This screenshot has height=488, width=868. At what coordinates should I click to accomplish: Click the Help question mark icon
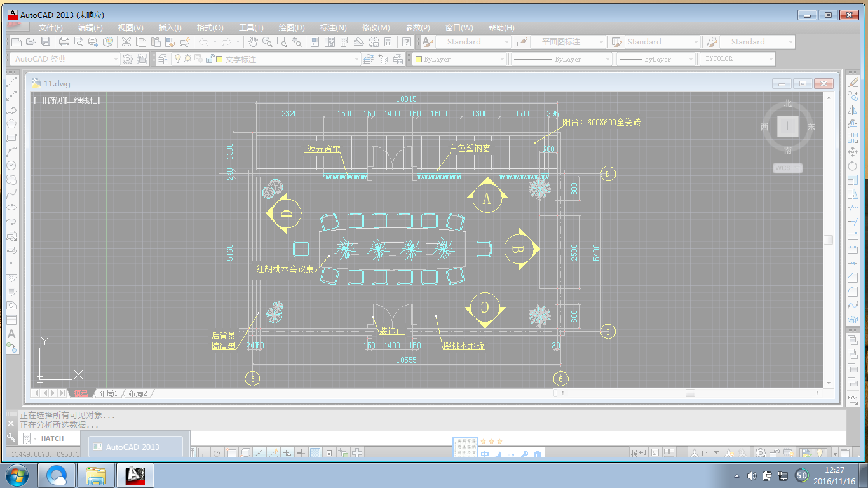(x=406, y=42)
